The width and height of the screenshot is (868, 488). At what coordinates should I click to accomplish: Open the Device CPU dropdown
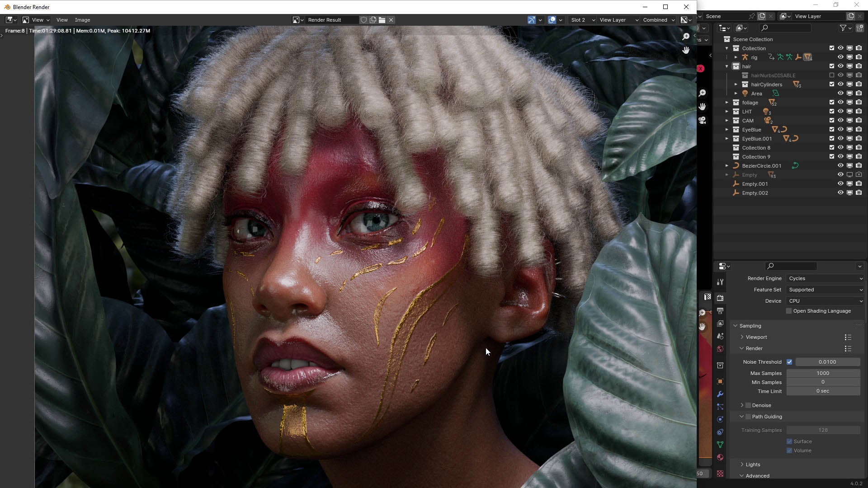point(825,301)
